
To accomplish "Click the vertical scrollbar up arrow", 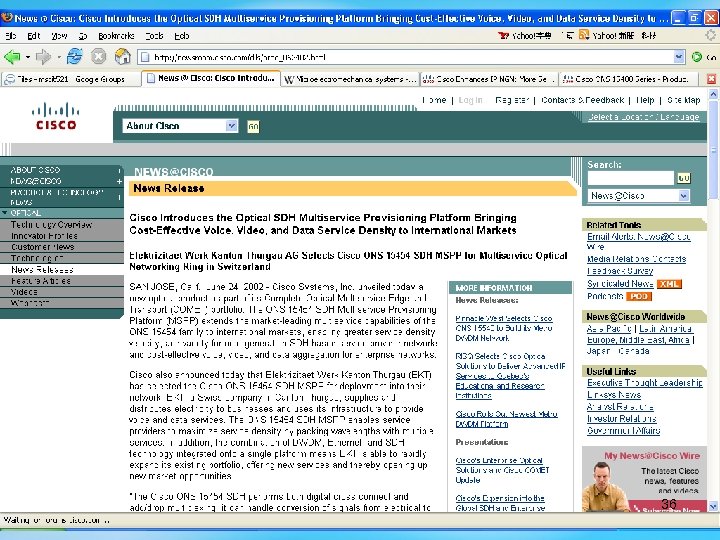I will [x=713, y=94].
